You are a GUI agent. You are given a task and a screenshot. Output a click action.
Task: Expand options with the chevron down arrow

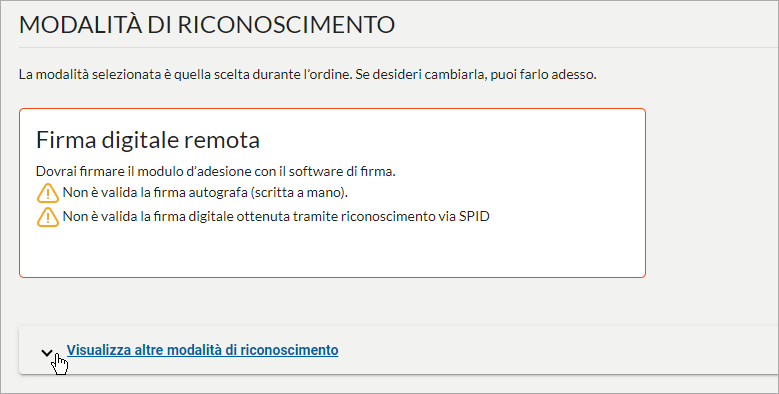tap(47, 353)
